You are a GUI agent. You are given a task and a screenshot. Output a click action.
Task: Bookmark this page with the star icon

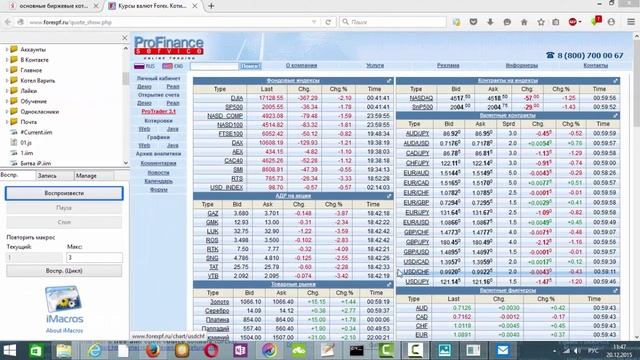point(541,22)
